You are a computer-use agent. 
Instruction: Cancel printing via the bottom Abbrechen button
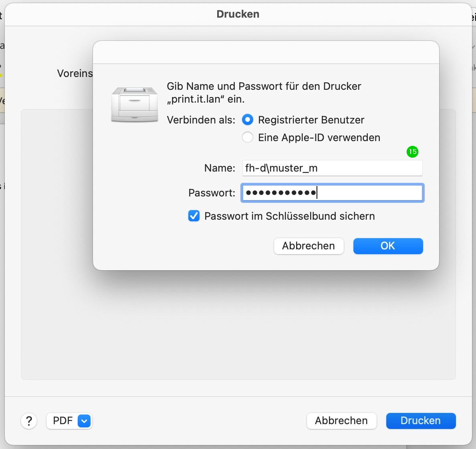point(341,421)
